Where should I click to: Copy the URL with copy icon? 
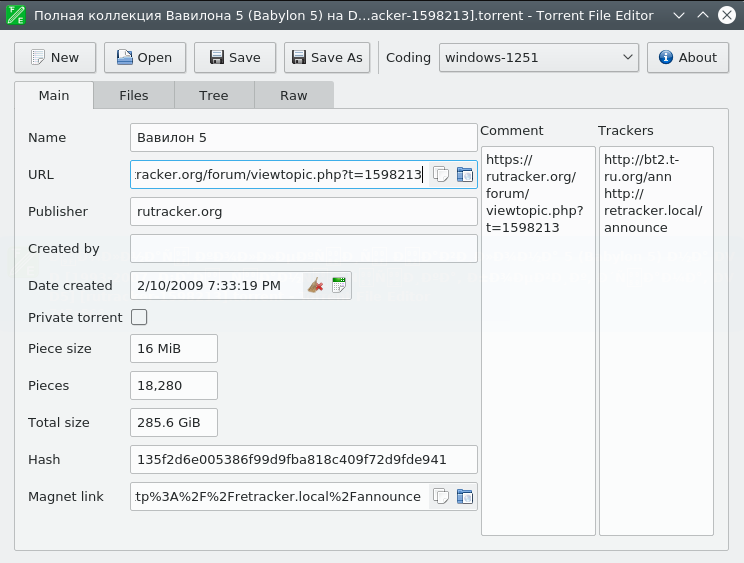tap(441, 175)
